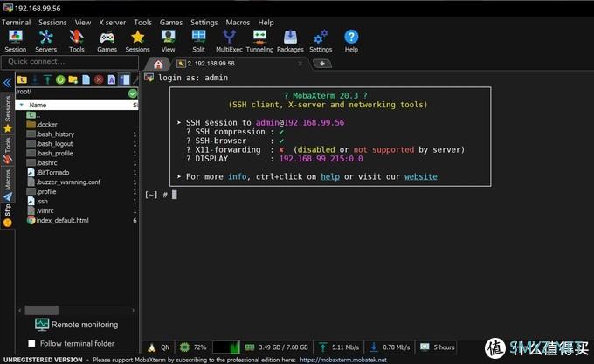This screenshot has width=594, height=364.
Task: Close the 192.168.99.56 session tab
Action: (300, 64)
